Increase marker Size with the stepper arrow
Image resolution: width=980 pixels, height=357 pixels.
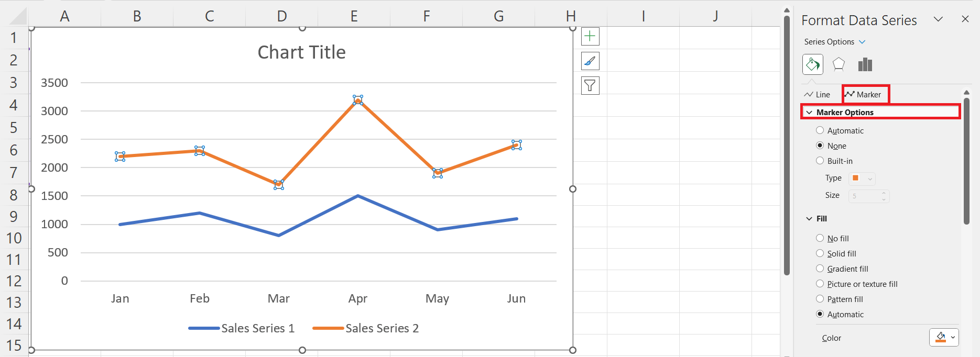click(x=884, y=194)
